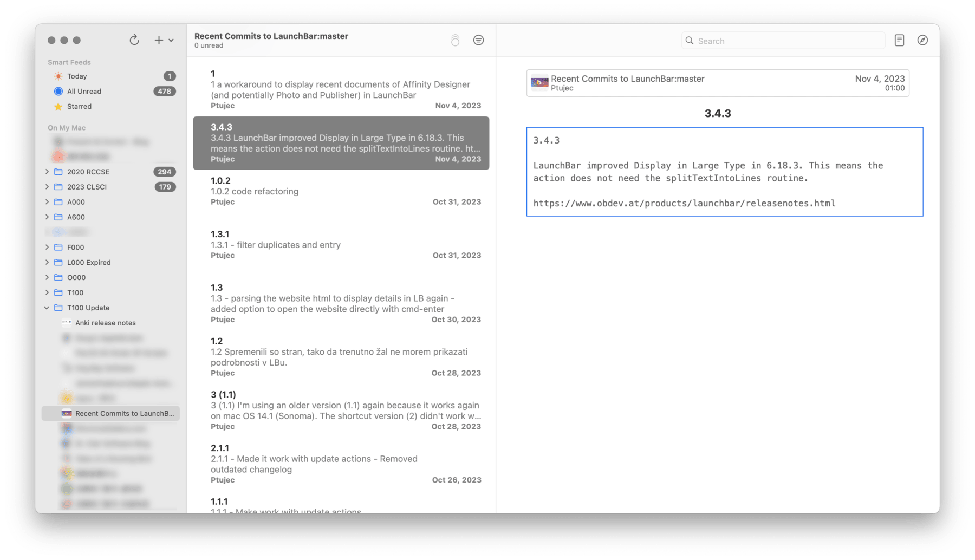Open the article in browser with the compass icon
This screenshot has height=560, width=975.
[922, 40]
